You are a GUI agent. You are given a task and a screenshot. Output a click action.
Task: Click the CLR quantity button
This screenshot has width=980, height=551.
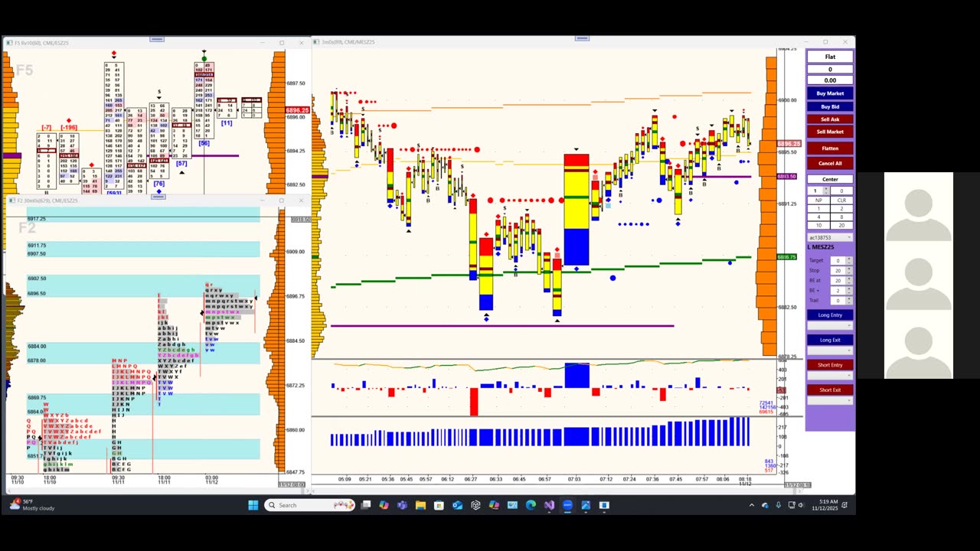tap(841, 200)
